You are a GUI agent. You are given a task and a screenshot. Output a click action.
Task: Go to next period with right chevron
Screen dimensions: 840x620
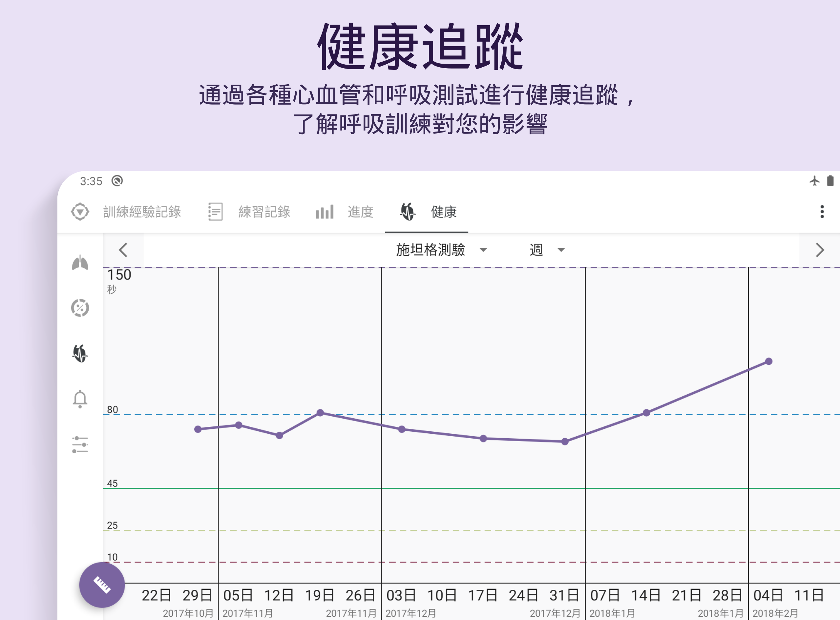pos(820,250)
